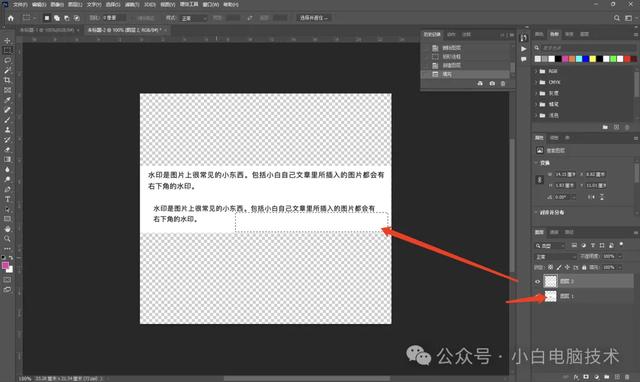Screen dimensions: 640x382
Task: Select layer 图层 2 thumbnail
Action: [x=551, y=281]
